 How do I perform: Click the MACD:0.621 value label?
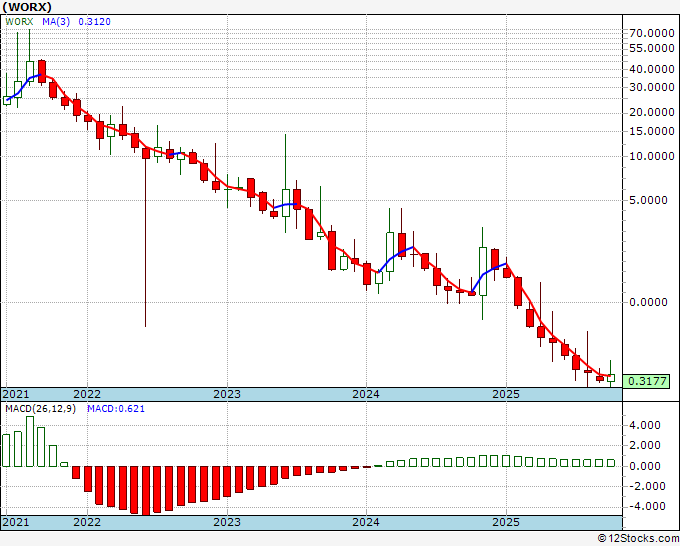(x=116, y=409)
